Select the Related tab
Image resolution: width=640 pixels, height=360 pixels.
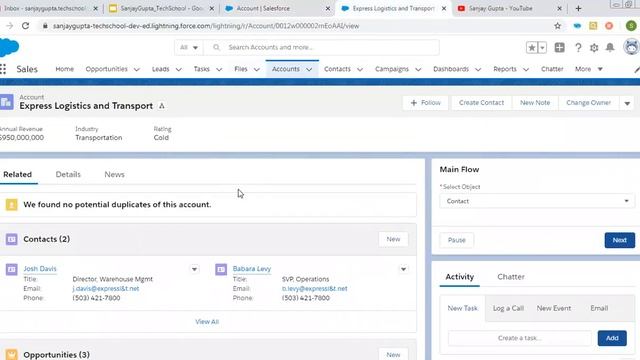18,174
